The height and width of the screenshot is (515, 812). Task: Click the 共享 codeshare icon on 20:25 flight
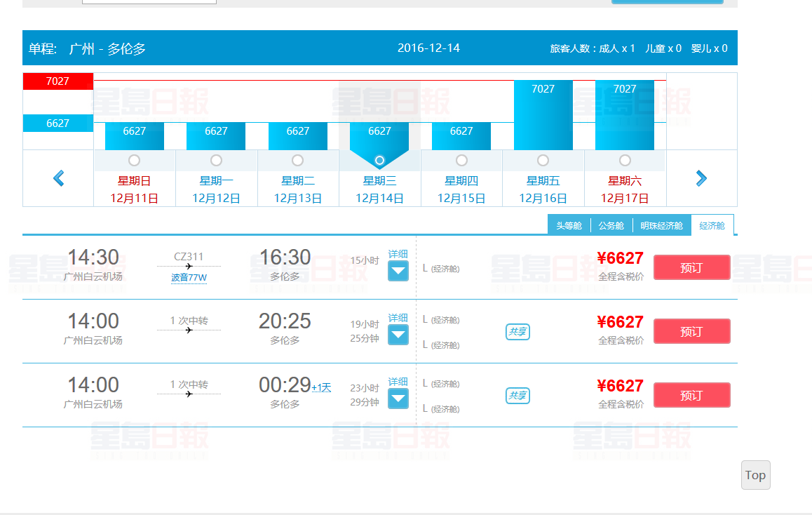pyautogui.click(x=517, y=332)
